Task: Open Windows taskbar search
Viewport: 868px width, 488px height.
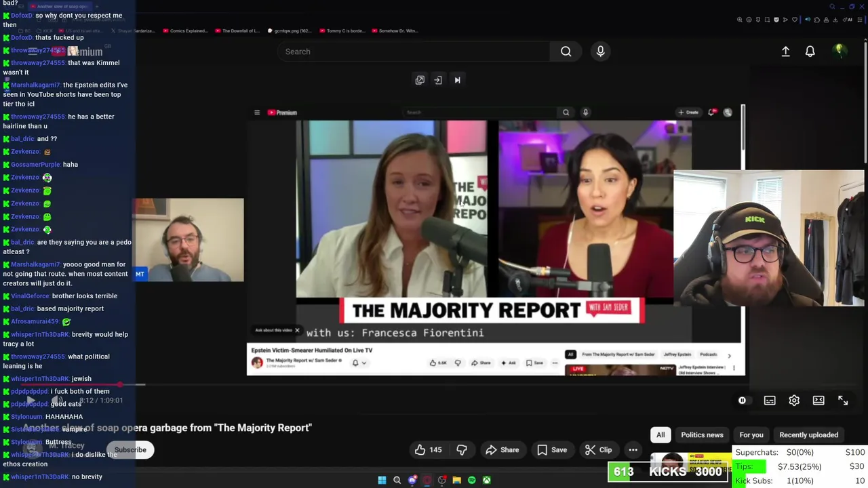Action: pos(397,480)
